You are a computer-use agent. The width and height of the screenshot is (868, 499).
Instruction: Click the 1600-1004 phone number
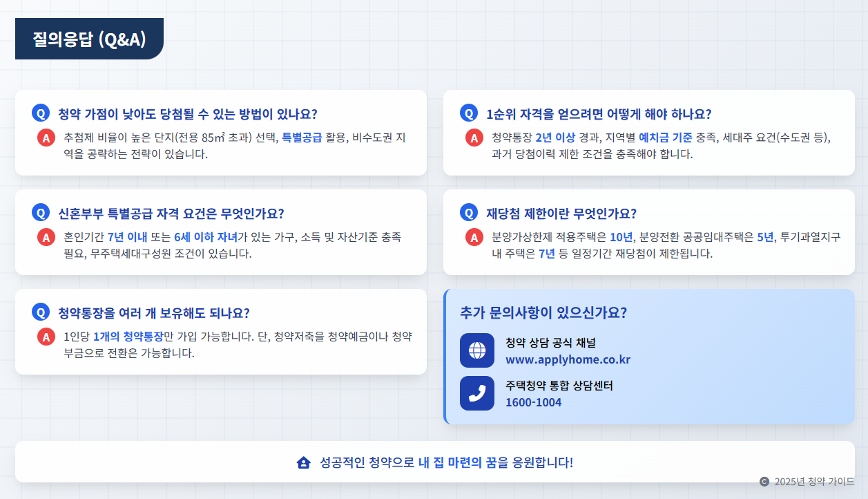533,402
